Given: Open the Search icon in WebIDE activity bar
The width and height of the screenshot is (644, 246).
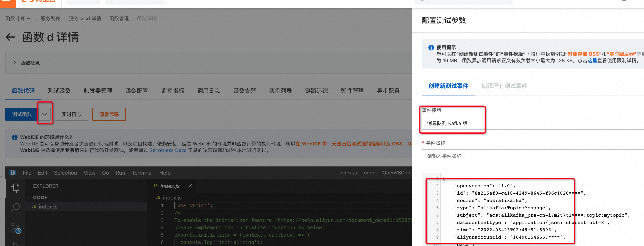Looking at the screenshot, I should [15, 207].
